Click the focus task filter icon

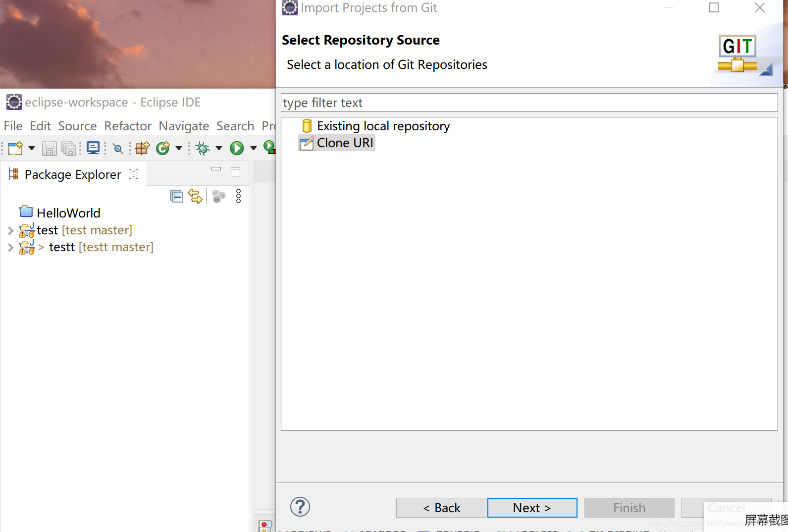pyautogui.click(x=219, y=196)
